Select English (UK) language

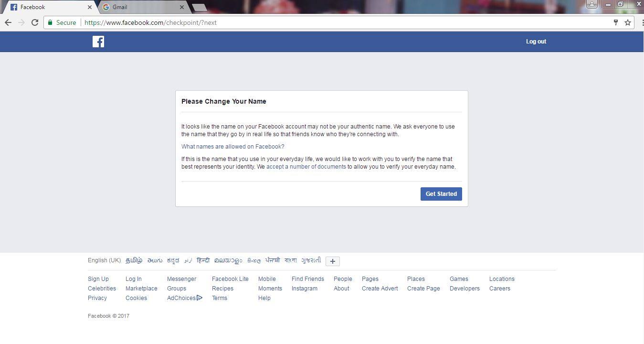coord(104,260)
